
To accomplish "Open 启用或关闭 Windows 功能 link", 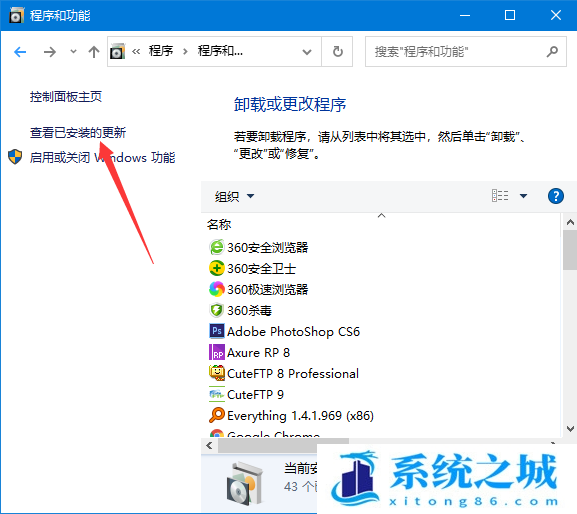I will click(x=102, y=157).
